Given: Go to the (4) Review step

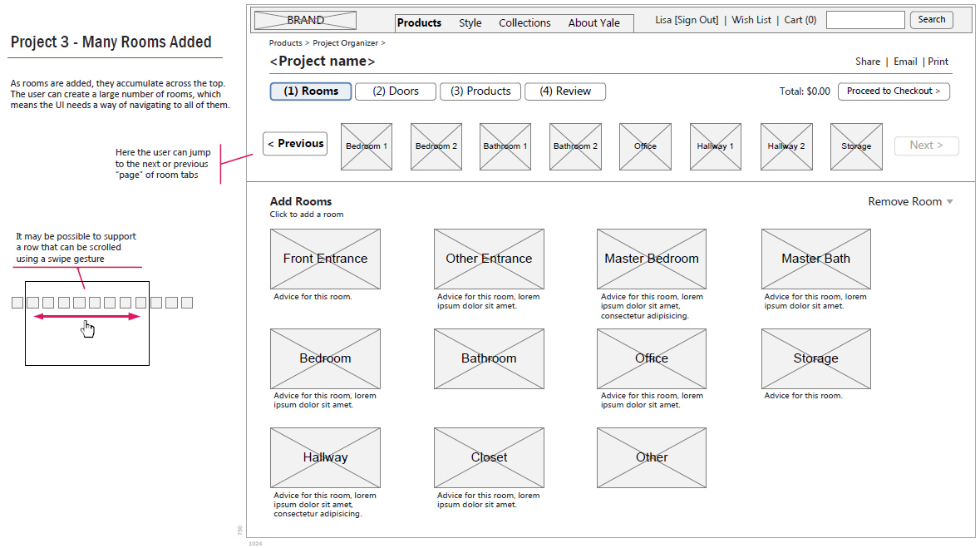Looking at the screenshot, I should [x=565, y=91].
